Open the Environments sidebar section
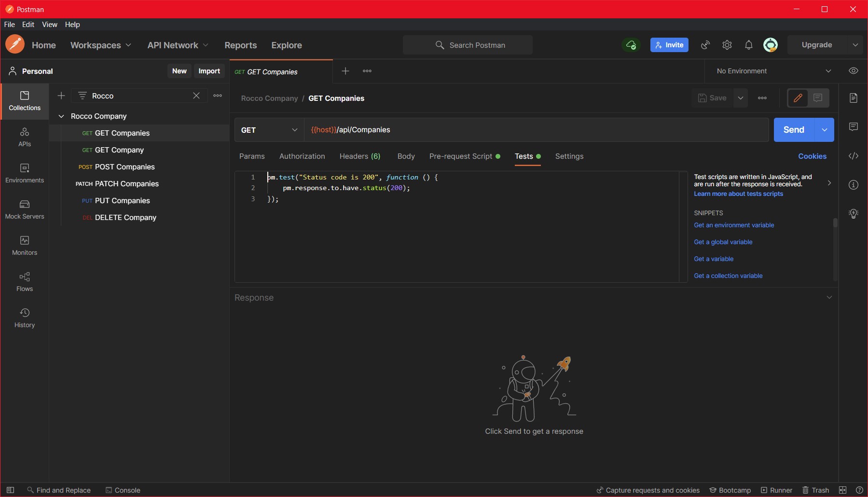This screenshot has height=497, width=868. click(x=25, y=174)
